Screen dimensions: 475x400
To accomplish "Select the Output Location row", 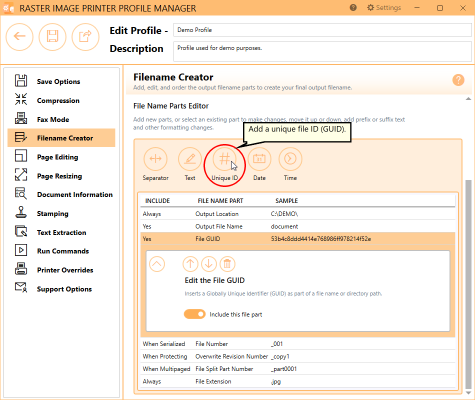I will (x=298, y=214).
